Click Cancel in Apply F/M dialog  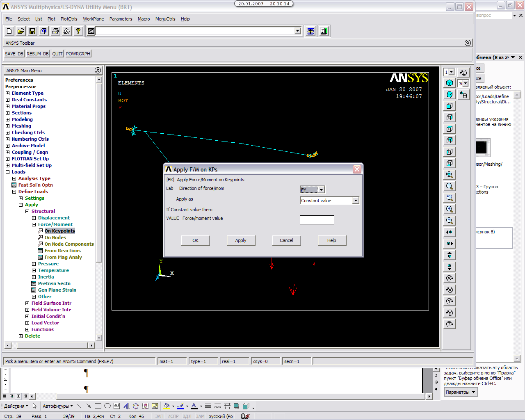click(286, 240)
